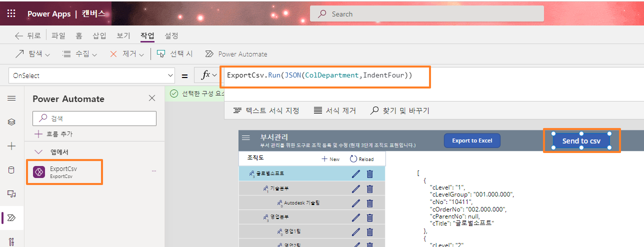Click the "cNo": "10411" JSON line
Viewport: 644px width, 247px height.
pos(450,201)
